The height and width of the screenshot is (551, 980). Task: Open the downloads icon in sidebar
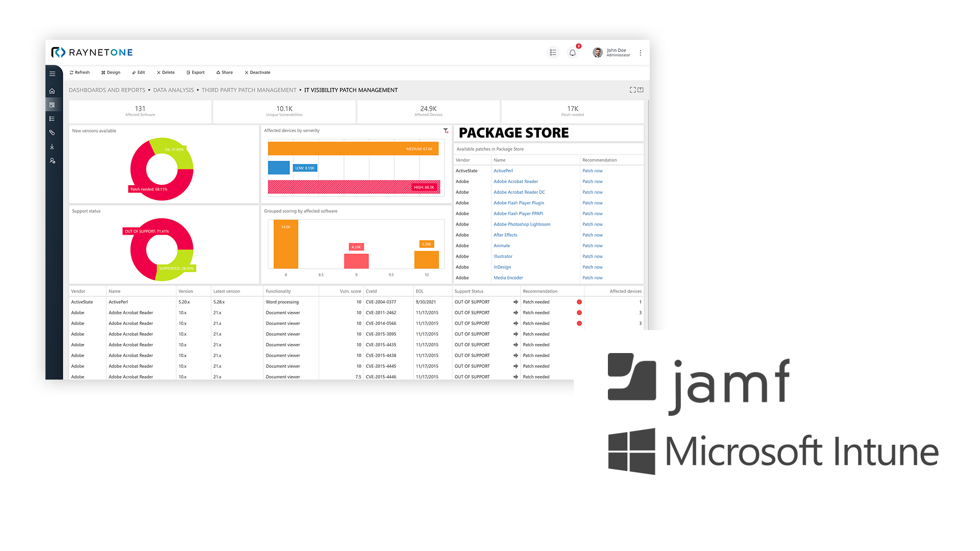pyautogui.click(x=52, y=146)
